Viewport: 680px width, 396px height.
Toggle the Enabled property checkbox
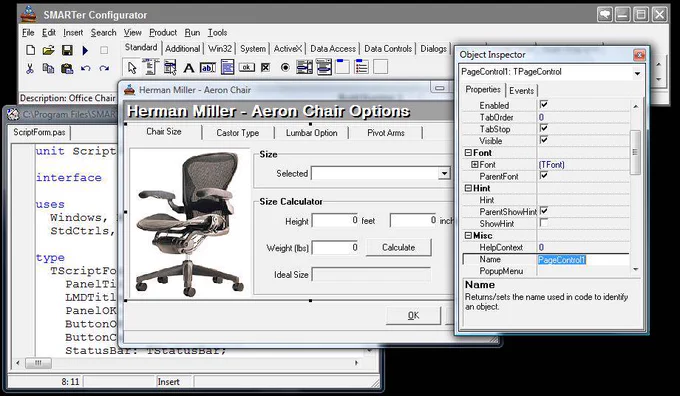point(543,105)
